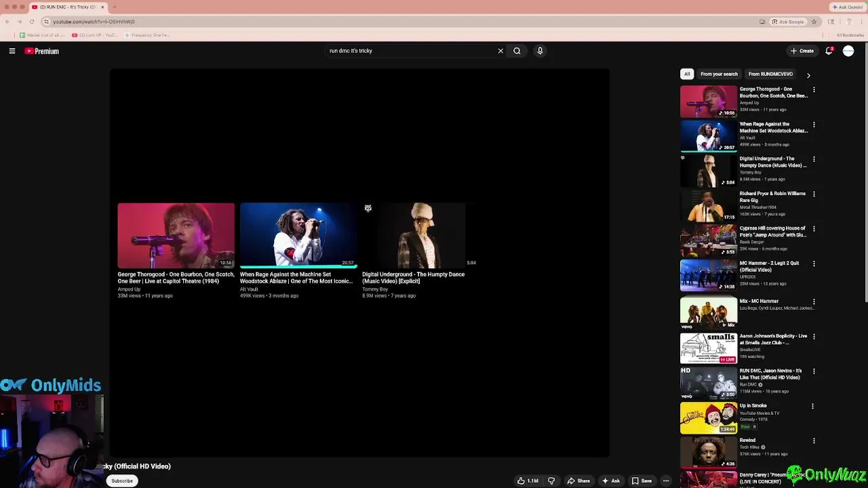The height and width of the screenshot is (488, 868).
Task: Open options menu for MC Hammer 2 Legit 2 Quit
Action: click(814, 264)
